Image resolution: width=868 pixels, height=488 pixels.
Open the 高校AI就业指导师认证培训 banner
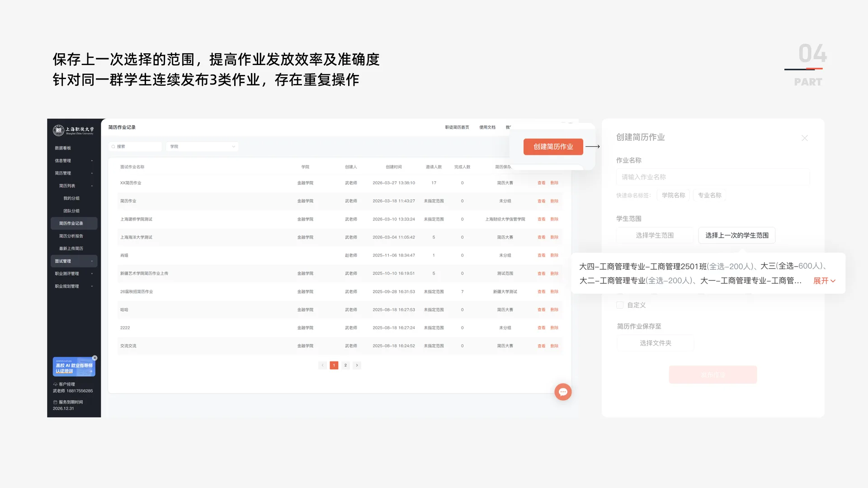coord(74,367)
